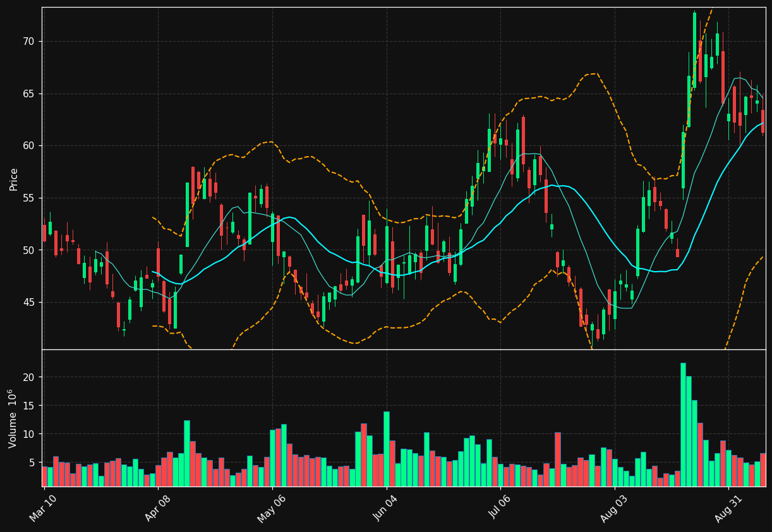Click the 70 price axis tick
Image resolution: width=772 pixels, height=532 pixels.
pyautogui.click(x=28, y=42)
